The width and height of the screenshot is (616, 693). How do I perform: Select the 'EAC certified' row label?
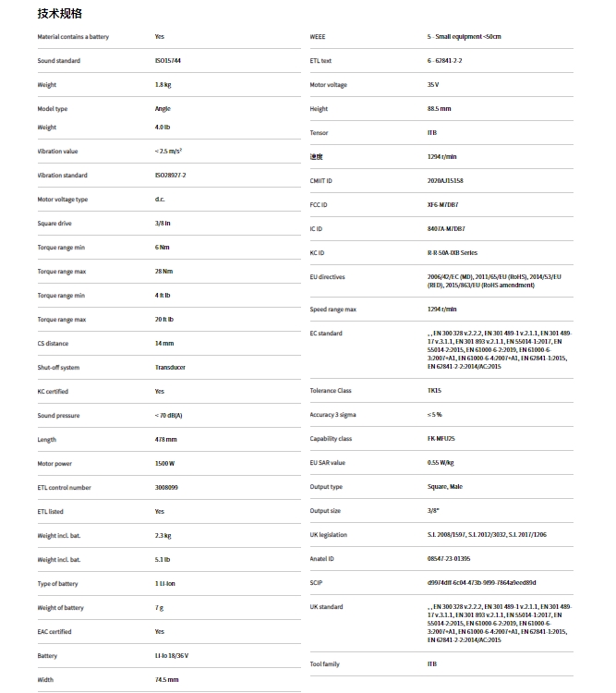[x=54, y=632]
